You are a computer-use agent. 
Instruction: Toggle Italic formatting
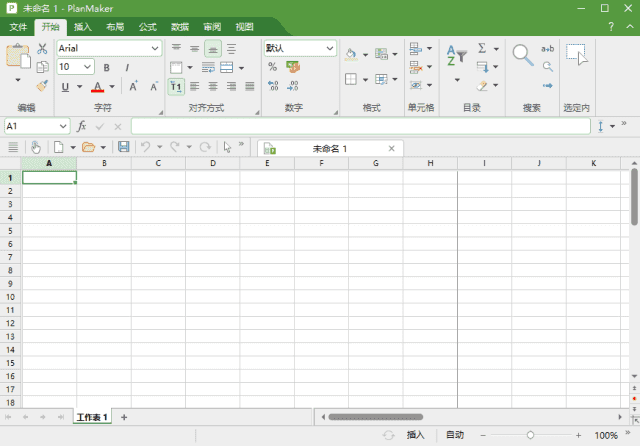coord(129,67)
